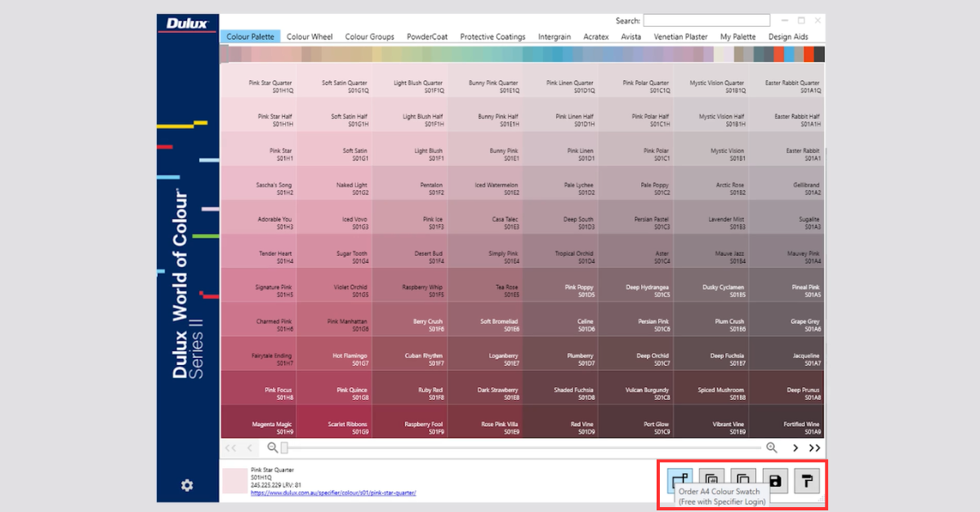Image resolution: width=980 pixels, height=512 pixels.
Task: Go to previous page with single left arrow
Action: point(250,447)
